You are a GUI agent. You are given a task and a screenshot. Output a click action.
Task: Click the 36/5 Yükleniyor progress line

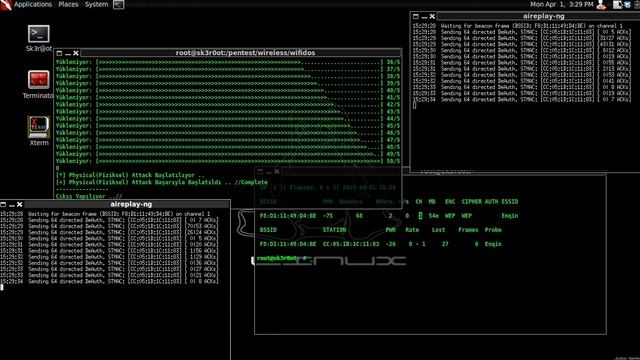tap(228, 62)
